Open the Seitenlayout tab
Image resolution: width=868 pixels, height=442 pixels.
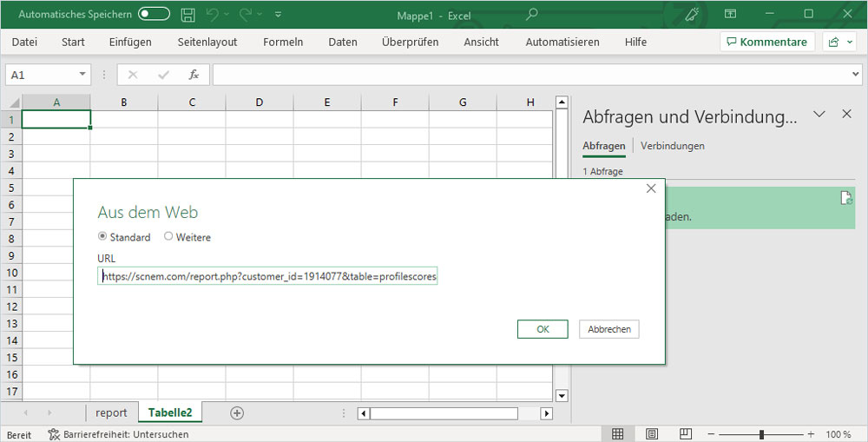[207, 42]
